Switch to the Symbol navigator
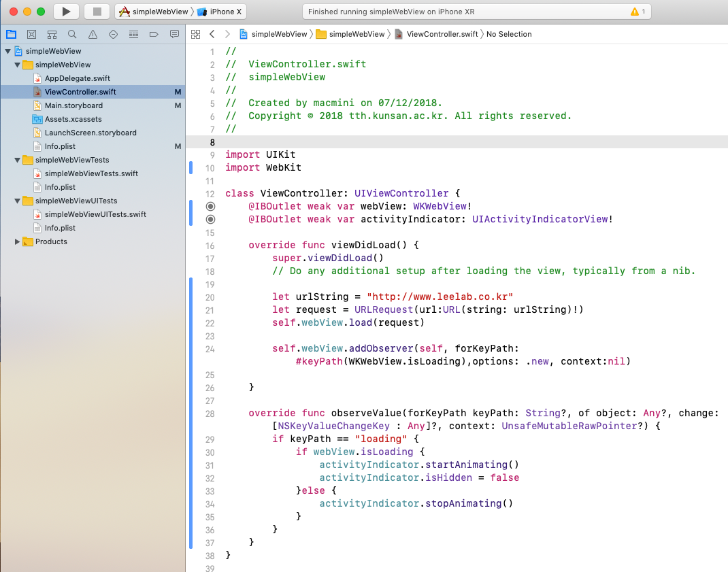 [x=52, y=34]
